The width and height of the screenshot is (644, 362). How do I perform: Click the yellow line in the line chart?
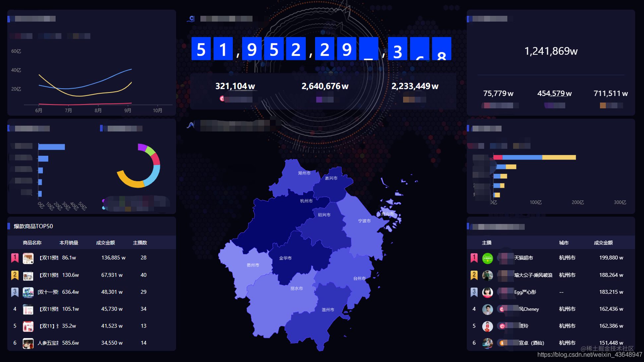(80, 96)
